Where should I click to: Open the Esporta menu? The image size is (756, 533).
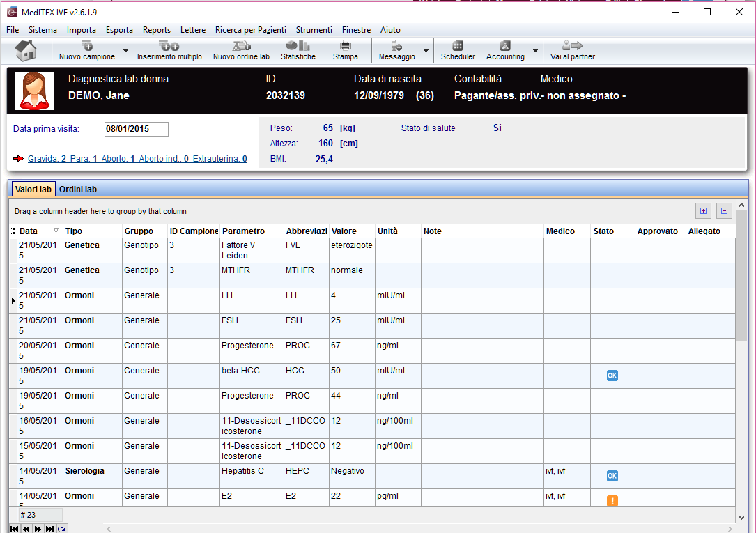(x=119, y=30)
